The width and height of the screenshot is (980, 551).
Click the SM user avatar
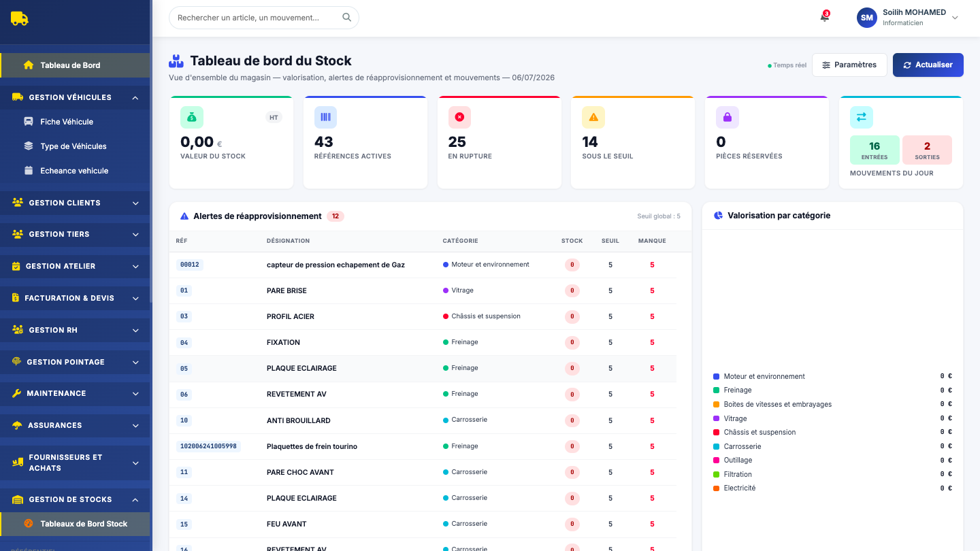(867, 18)
